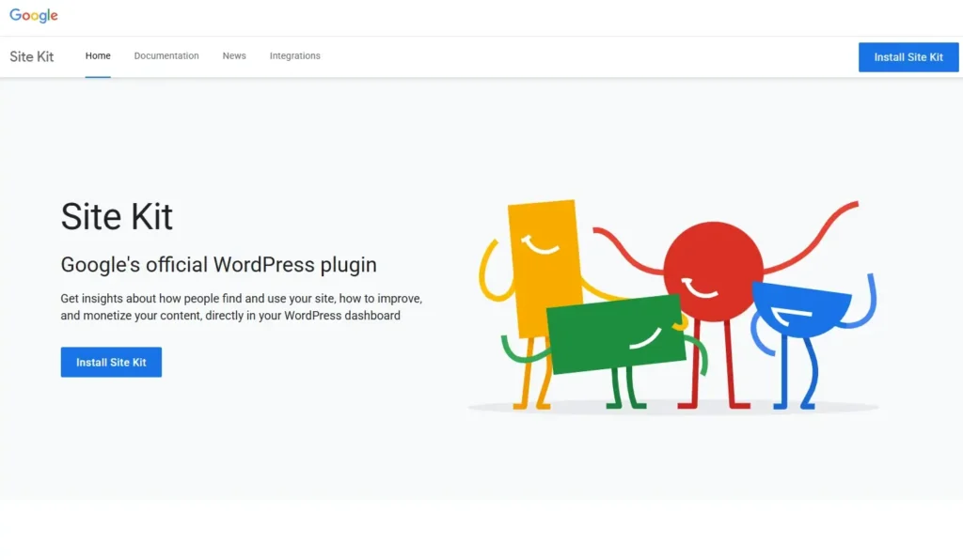963x560 pixels.
Task: Go to the News tab
Action: tap(234, 55)
